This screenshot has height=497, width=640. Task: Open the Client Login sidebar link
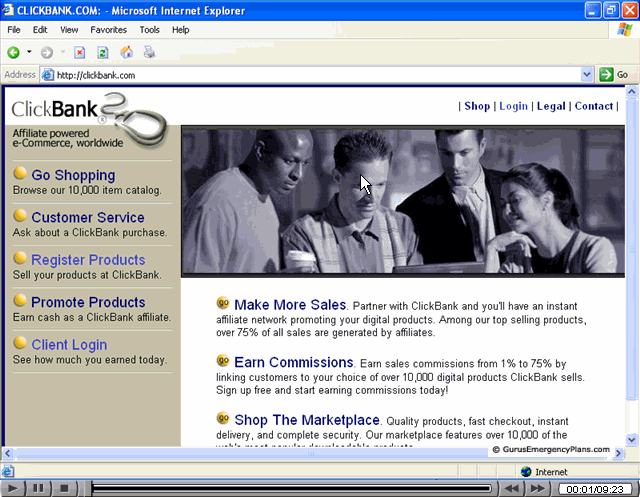[x=69, y=345]
